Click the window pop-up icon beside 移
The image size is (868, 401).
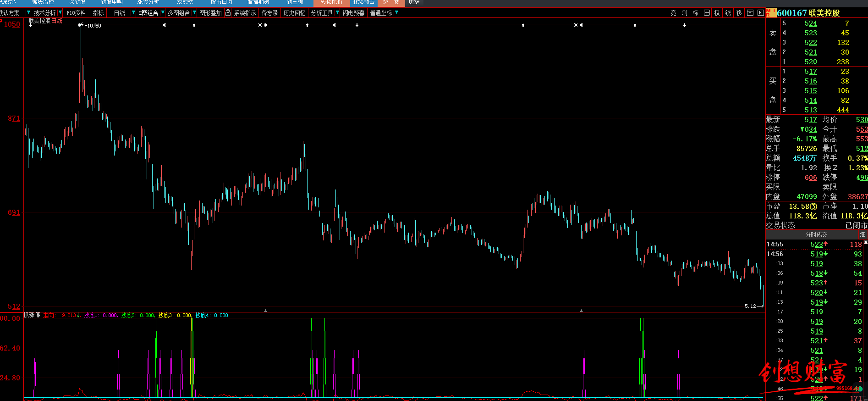pos(750,13)
